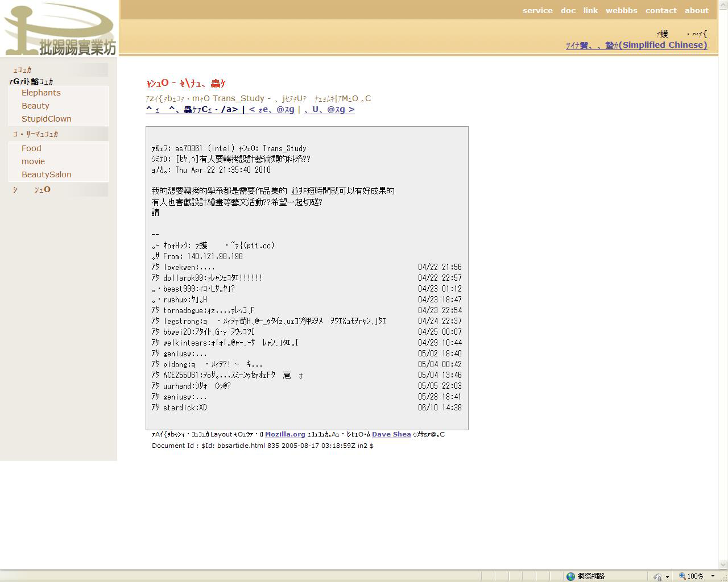Viewport: 728px width, 582px height.
Task: Click the zoom magnifier icon in status bar
Action: (x=682, y=576)
